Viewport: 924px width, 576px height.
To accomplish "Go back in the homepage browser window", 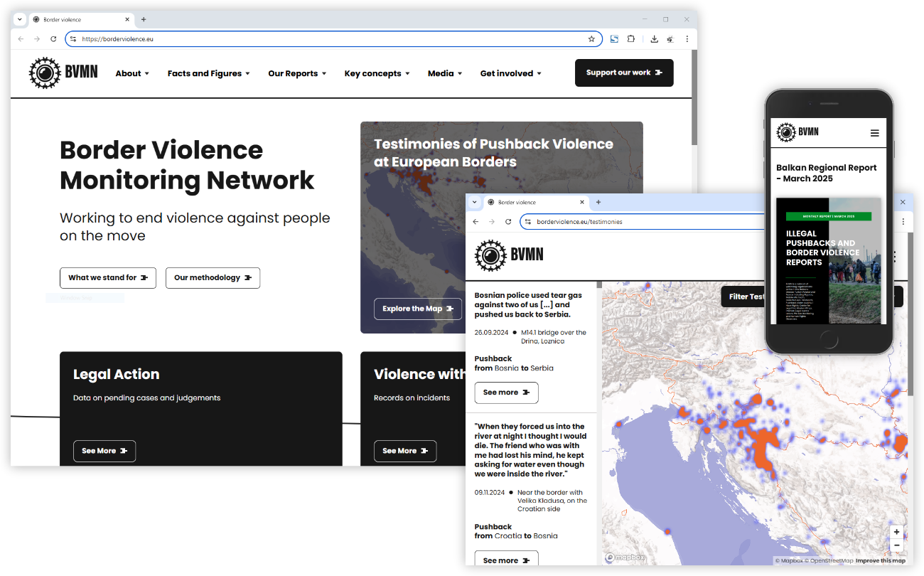I will 21,39.
